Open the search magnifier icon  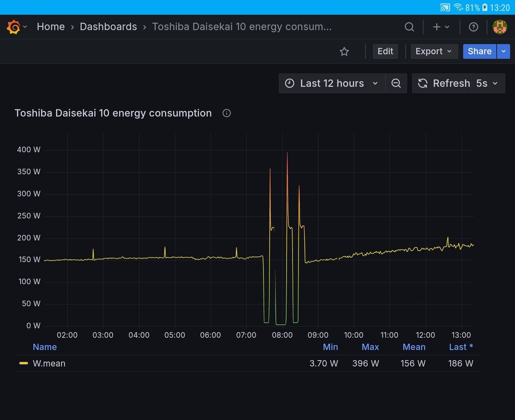tap(409, 27)
